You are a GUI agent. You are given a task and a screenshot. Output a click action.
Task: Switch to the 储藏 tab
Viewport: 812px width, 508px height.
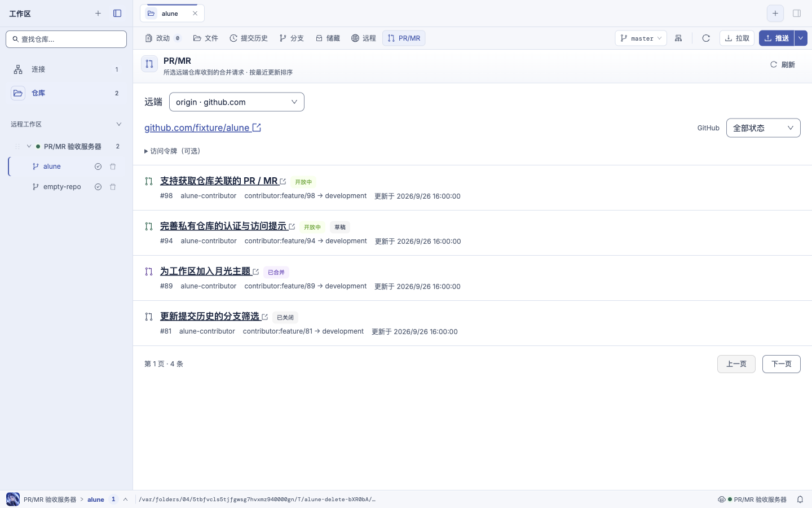click(328, 38)
